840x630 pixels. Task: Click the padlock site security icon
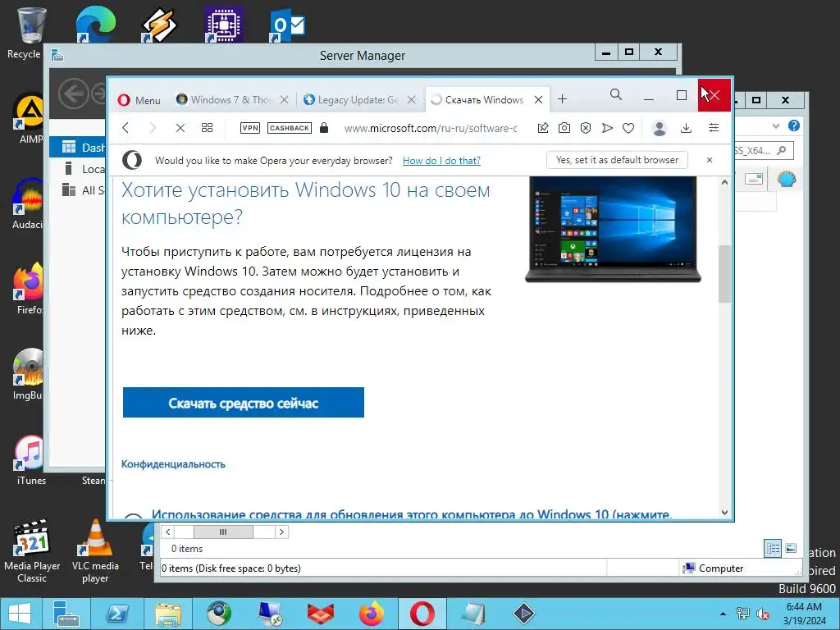point(323,127)
